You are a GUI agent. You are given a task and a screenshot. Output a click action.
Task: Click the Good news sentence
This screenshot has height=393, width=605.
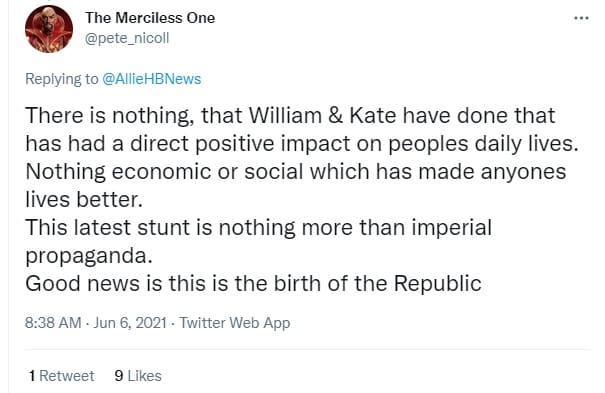(253, 284)
